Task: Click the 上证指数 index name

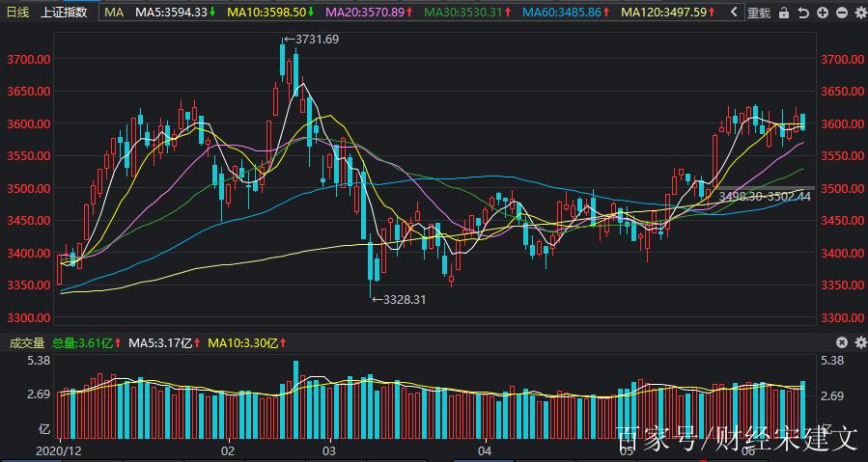Action: click(x=65, y=13)
